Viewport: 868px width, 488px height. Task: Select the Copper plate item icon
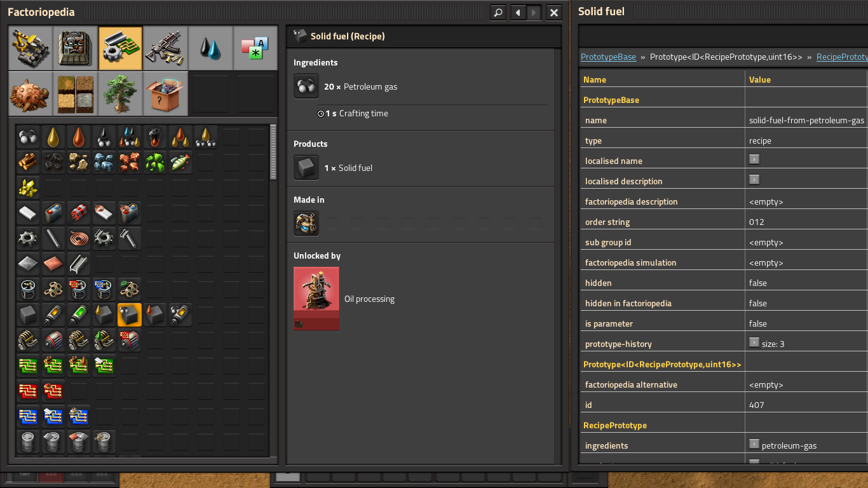[53, 264]
